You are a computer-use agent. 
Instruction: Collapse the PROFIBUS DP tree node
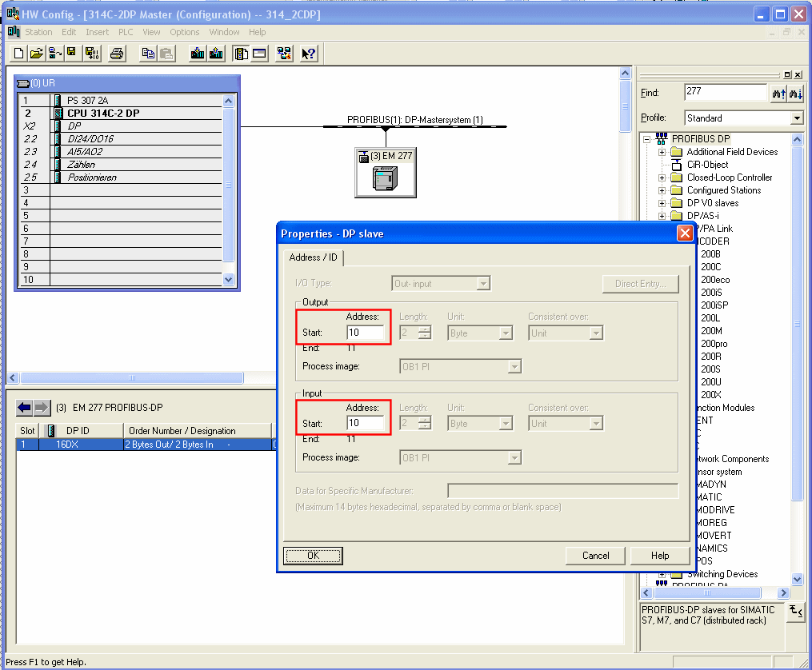tap(647, 139)
